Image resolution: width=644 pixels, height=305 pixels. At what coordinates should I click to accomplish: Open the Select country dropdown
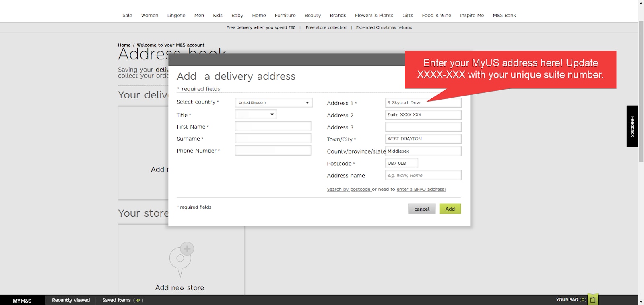274,102
